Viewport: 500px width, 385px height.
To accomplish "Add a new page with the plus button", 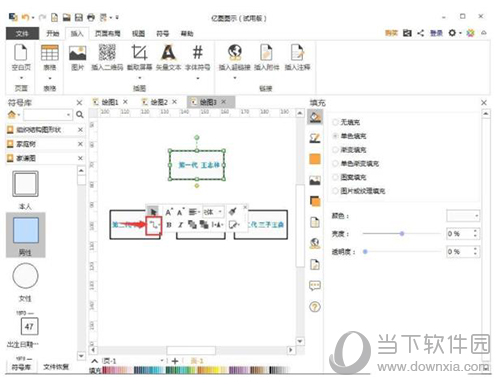I will (x=175, y=361).
